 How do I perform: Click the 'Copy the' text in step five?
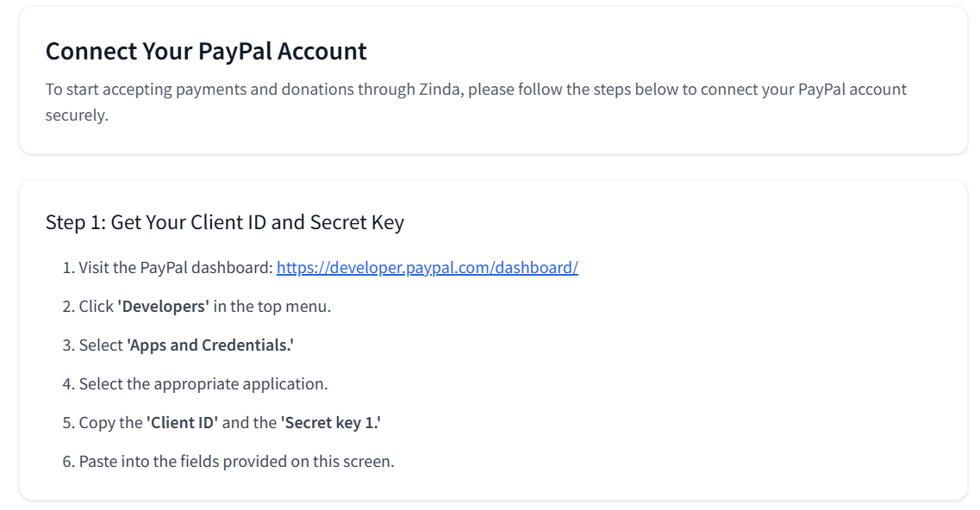tap(110, 422)
